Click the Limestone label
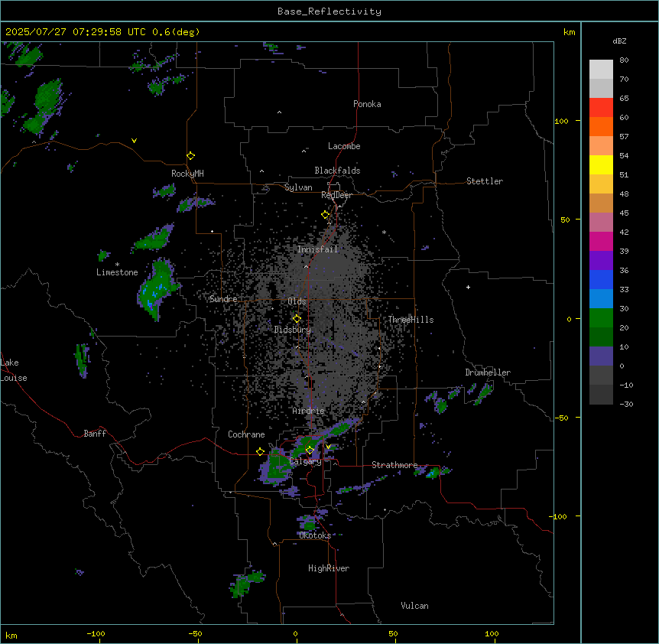659x644 pixels. (117, 272)
